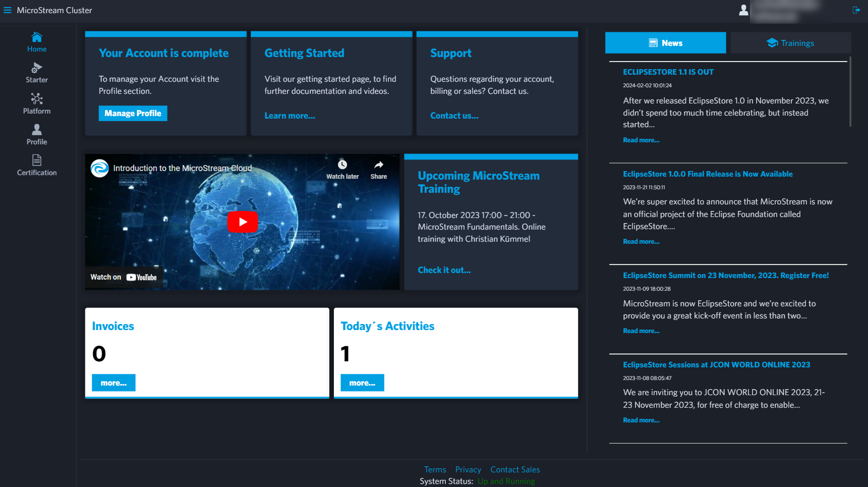The height and width of the screenshot is (487, 868).
Task: Click the MicroStream channel logo on video
Action: (100, 168)
